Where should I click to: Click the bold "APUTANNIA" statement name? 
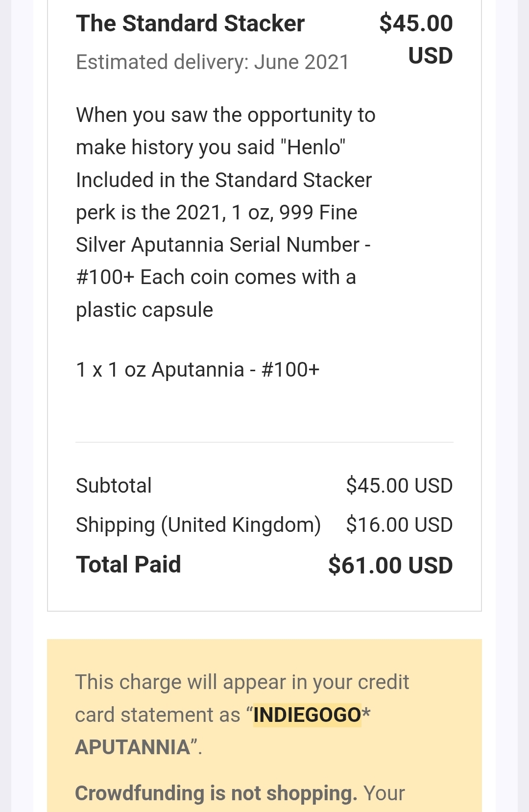click(132, 747)
